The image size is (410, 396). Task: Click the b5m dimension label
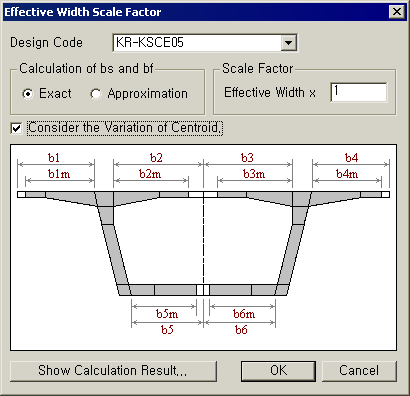pyautogui.click(x=167, y=314)
